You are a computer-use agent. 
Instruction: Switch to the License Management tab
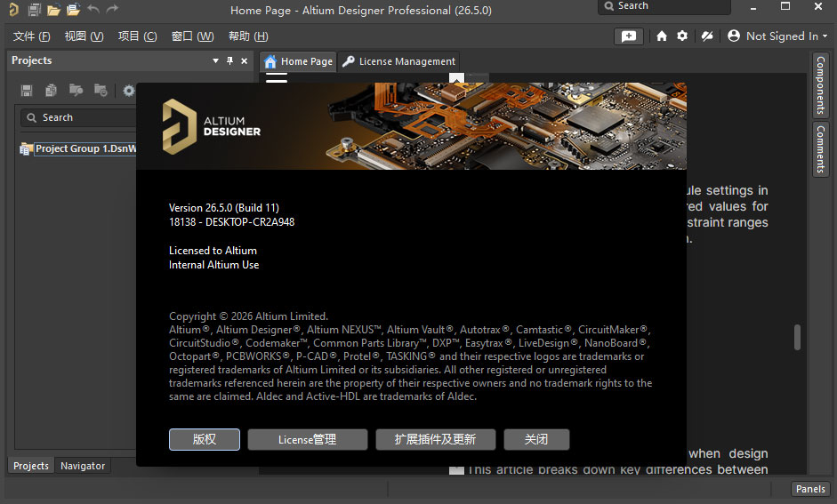(398, 62)
